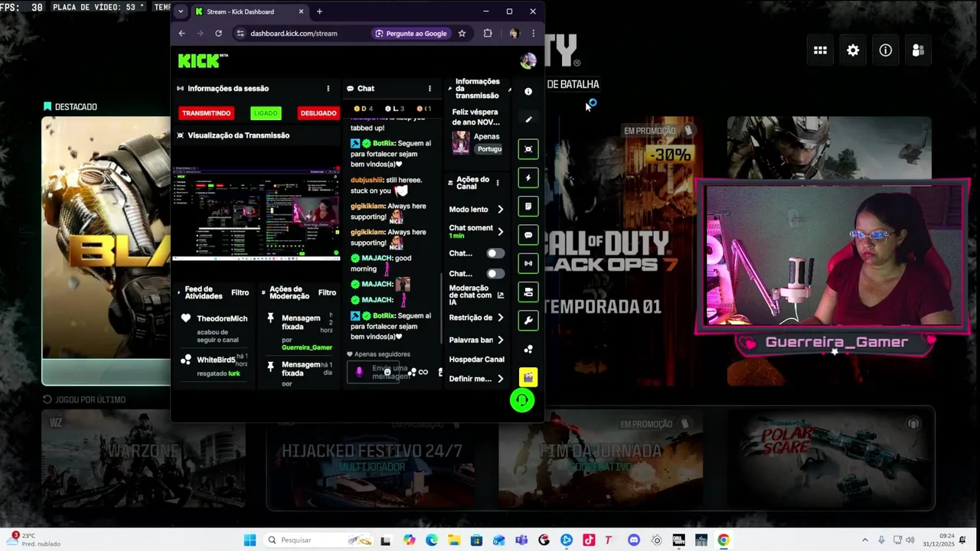This screenshot has height=551, width=980.
Task: Click the stream preview thumbnail
Action: point(256,212)
